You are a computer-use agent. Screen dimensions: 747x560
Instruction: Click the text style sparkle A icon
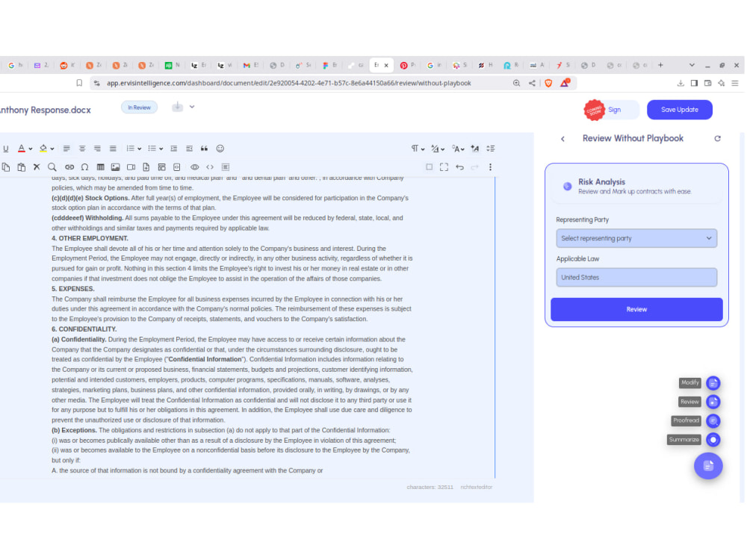coord(475,149)
